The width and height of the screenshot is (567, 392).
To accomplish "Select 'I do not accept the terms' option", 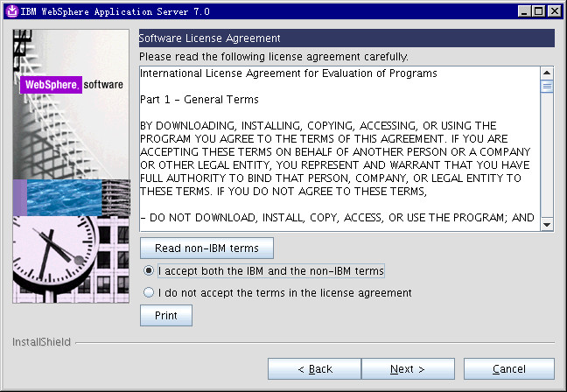I will [149, 293].
